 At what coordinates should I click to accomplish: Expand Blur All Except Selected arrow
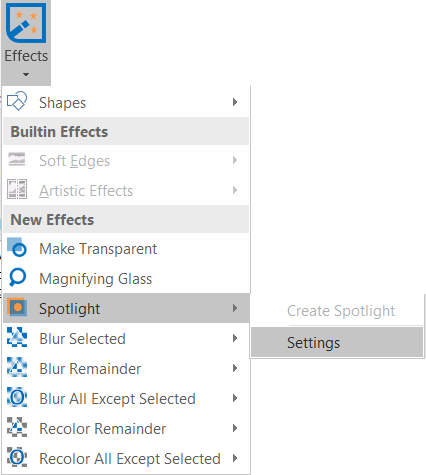(235, 398)
